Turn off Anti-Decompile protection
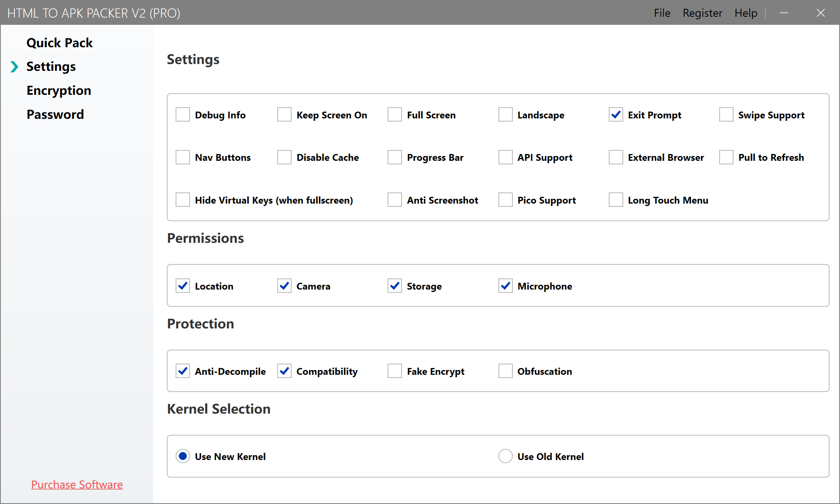This screenshot has height=504, width=840. tap(182, 371)
